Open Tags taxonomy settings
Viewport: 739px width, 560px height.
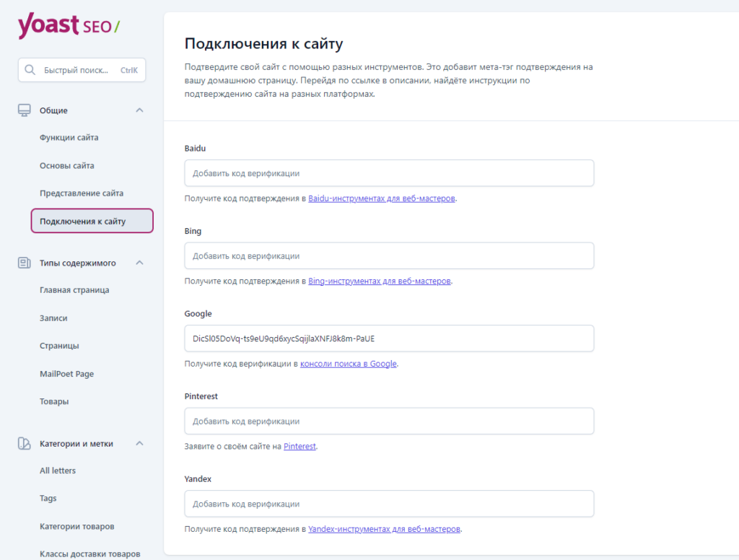pyautogui.click(x=48, y=498)
